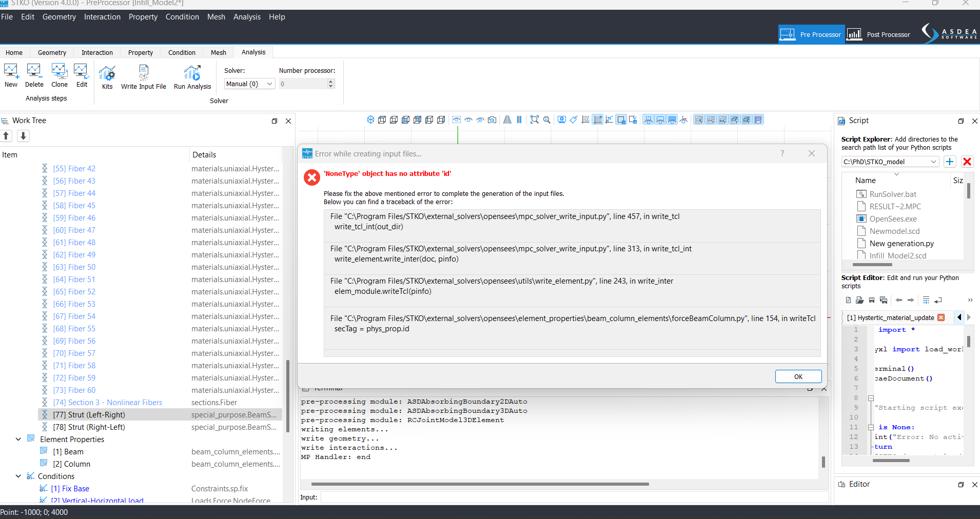Click the zoom-to-fit icon in viewport toolbar

[535, 119]
